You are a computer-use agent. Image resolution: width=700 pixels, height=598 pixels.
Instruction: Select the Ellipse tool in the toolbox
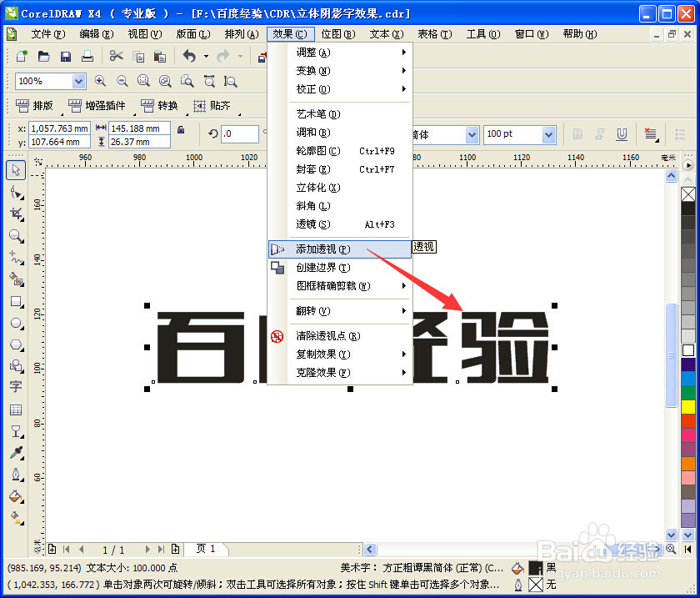16,323
